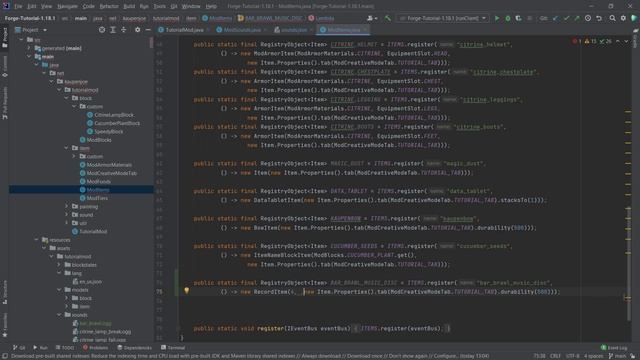Click the yellow intention lightbulb
640x360 pixels.
point(187,291)
